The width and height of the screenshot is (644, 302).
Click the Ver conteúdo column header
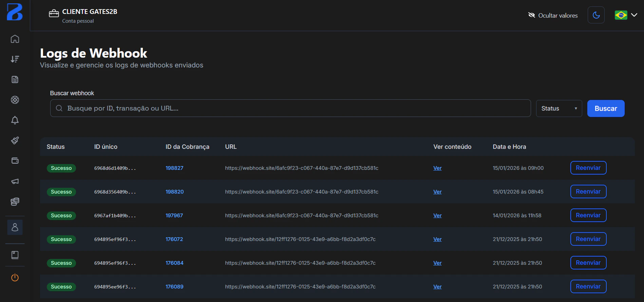pos(452,147)
